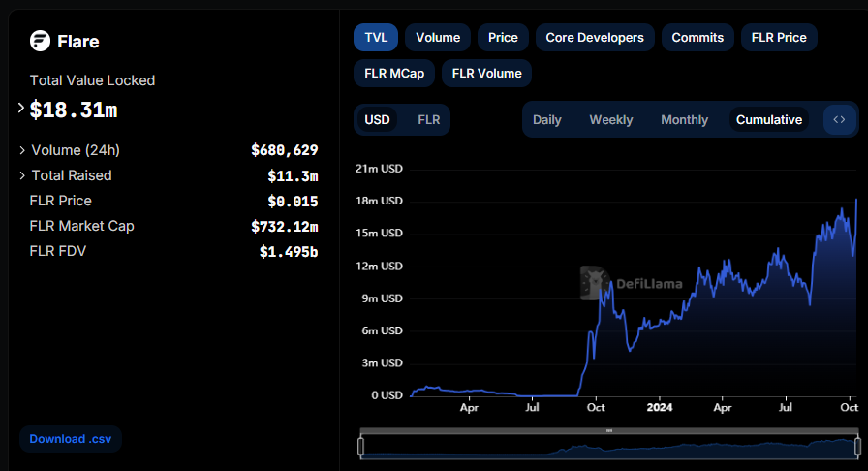868x471 pixels.
Task: Click the 12m USD axis label
Action: pyautogui.click(x=379, y=266)
